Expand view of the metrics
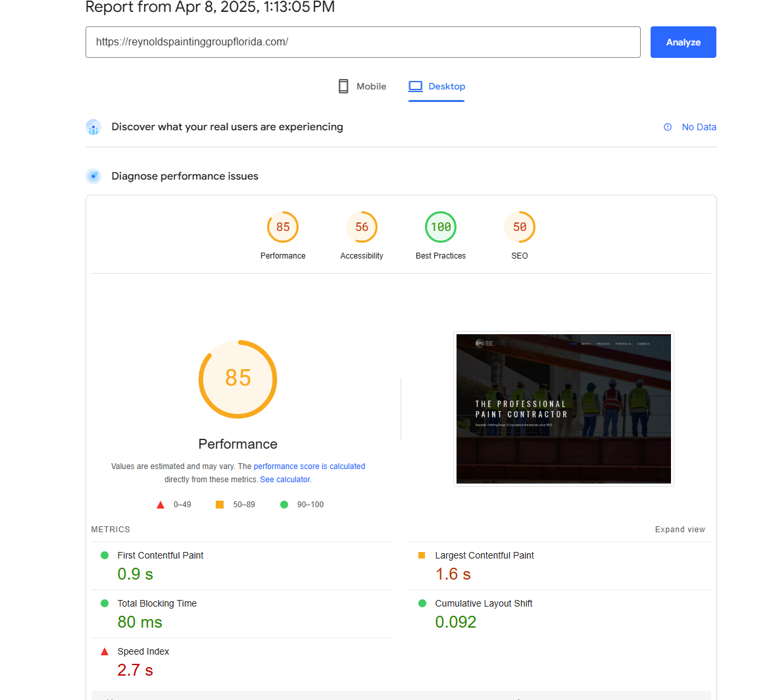Viewport: 769px width, 700px height. pos(680,530)
